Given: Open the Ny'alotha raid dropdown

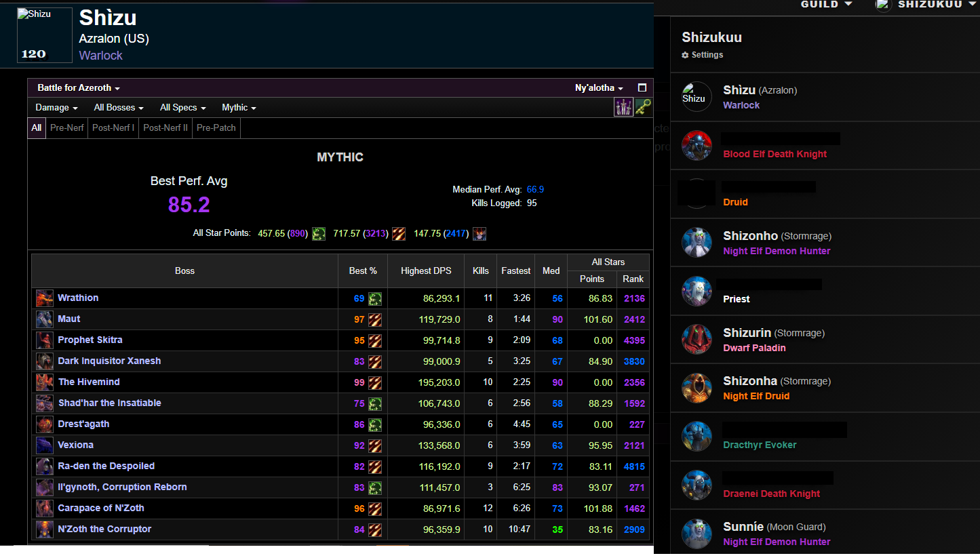Looking at the screenshot, I should tap(599, 88).
